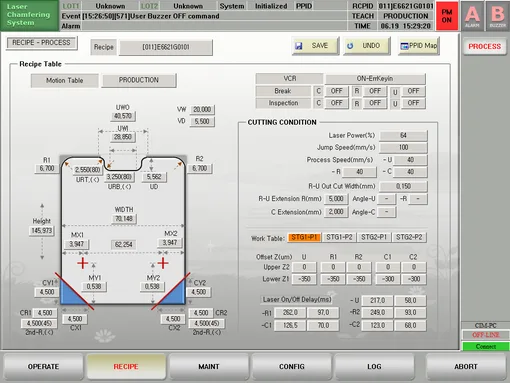Image resolution: width=510 pixels, height=383 pixels.
Task: Edit Lower Z1 U offset -350
Action: point(304,279)
